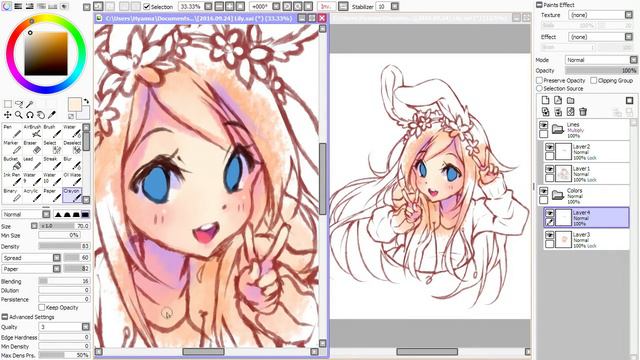Select the Brush tool preset

coord(52,131)
